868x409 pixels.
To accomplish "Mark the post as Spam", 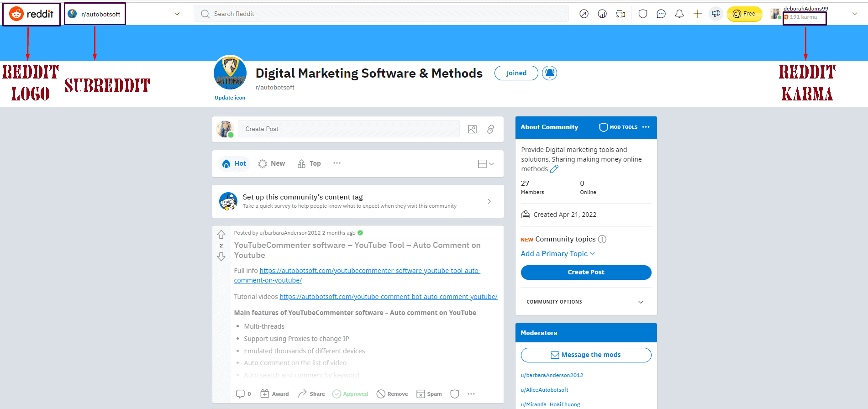I will coord(429,394).
